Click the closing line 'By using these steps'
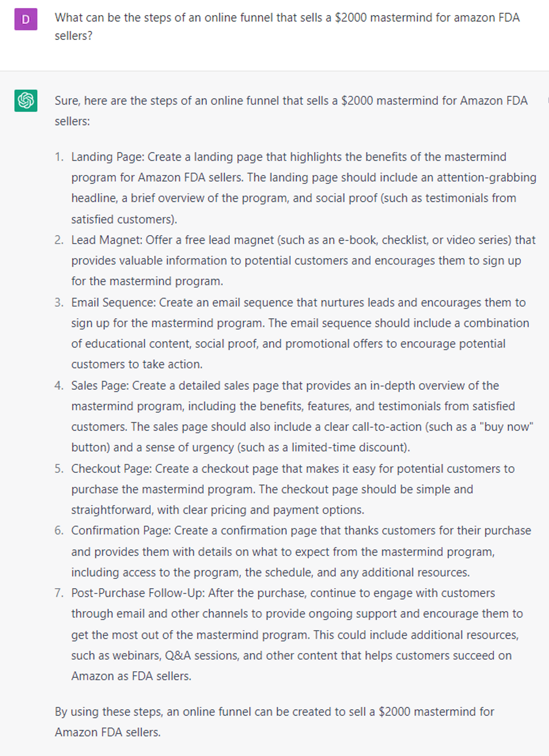 click(274, 722)
